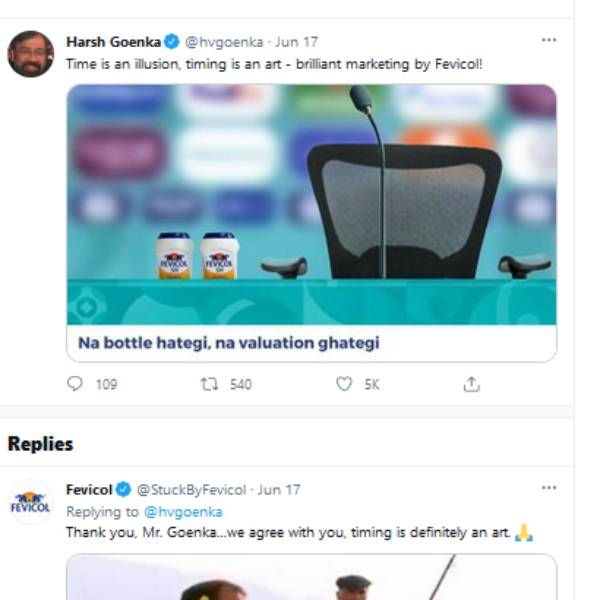Click Fevicol's profile logo avatar
Image resolution: width=600 pixels, height=600 pixels.
pos(30,502)
